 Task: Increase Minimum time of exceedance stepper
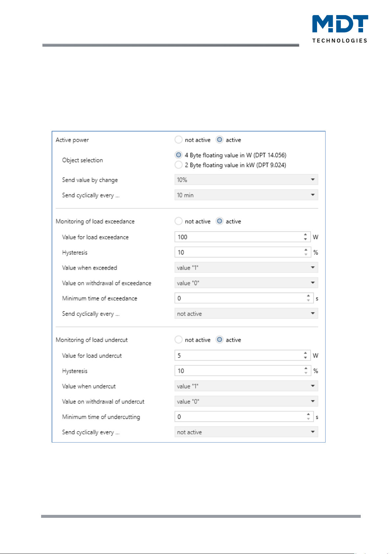click(x=308, y=296)
